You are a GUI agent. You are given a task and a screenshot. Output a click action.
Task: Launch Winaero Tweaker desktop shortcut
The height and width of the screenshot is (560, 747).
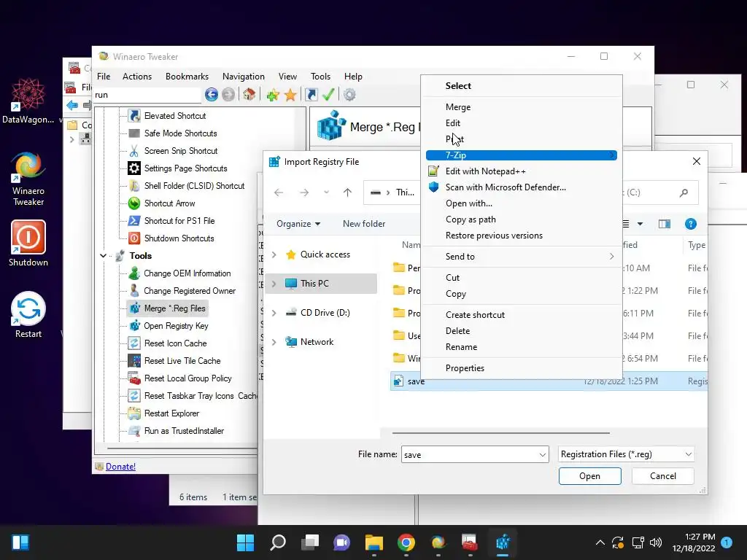pyautogui.click(x=28, y=179)
